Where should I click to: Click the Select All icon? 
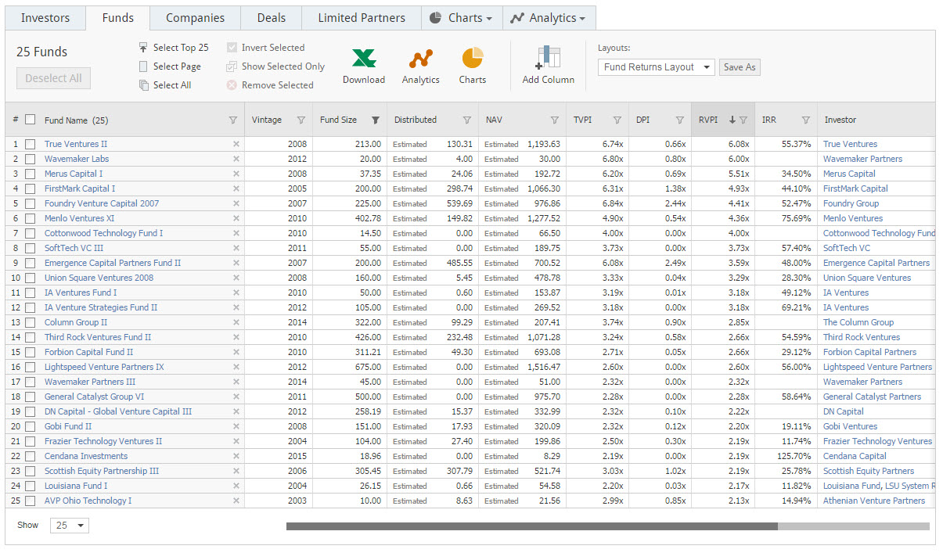(143, 85)
